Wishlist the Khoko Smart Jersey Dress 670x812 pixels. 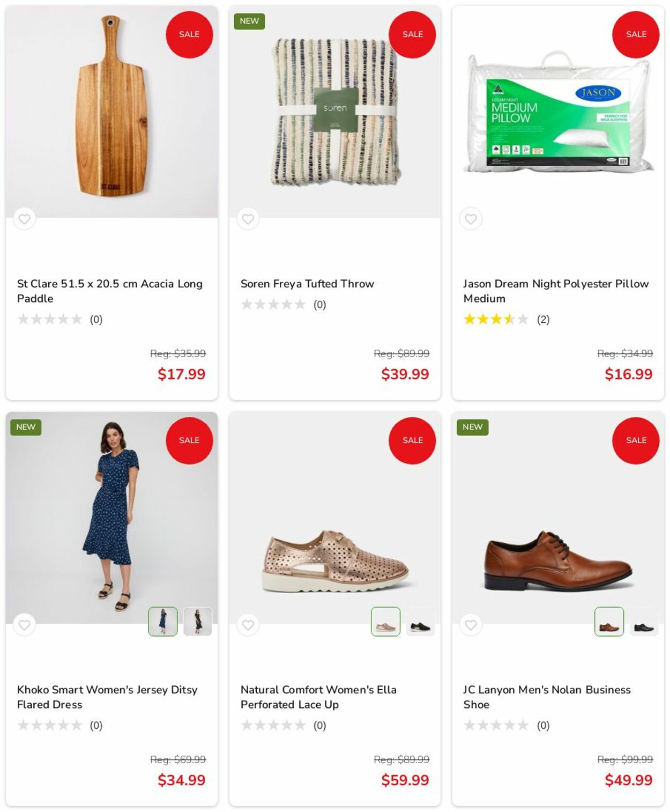pyautogui.click(x=24, y=625)
